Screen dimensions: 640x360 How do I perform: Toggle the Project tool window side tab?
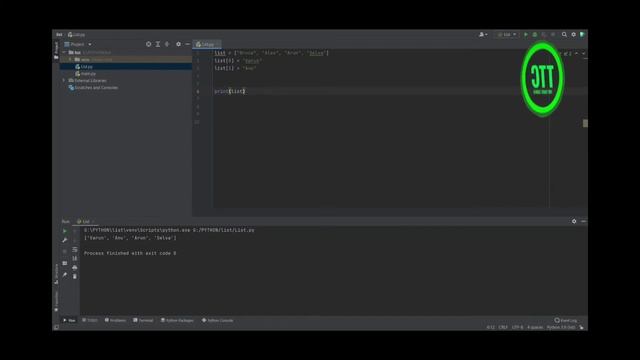[x=56, y=51]
